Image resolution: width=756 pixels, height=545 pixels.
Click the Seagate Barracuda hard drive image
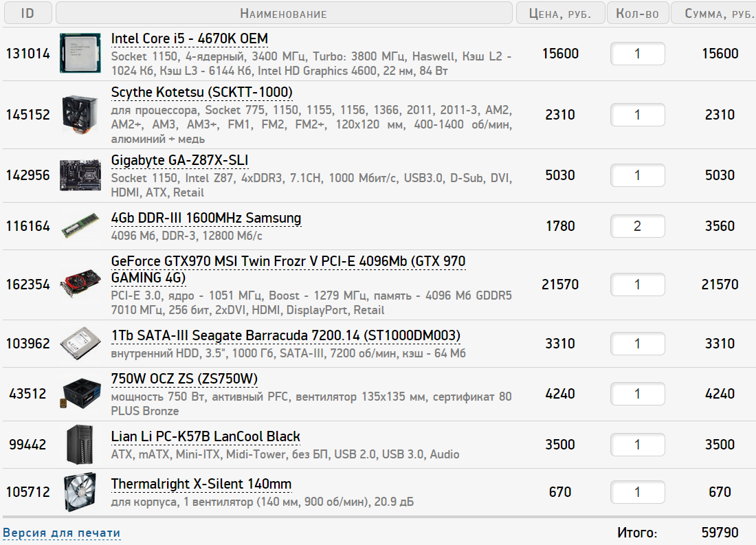coord(80,344)
